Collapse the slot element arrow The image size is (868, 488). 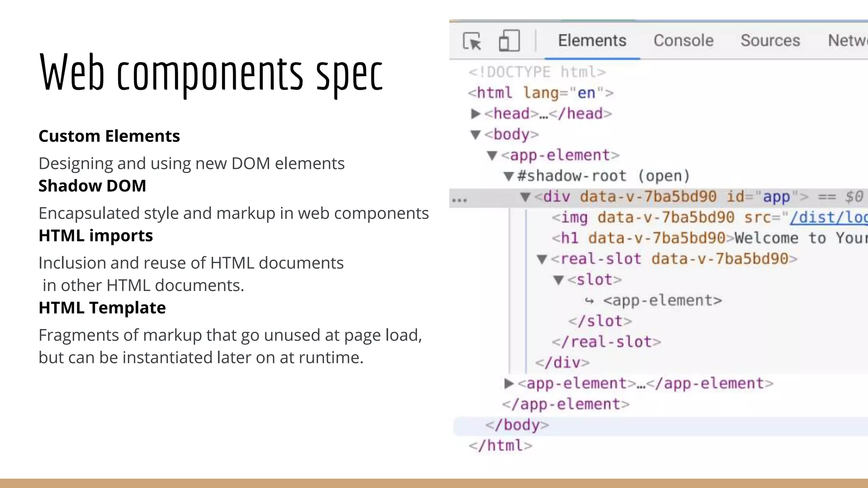559,280
